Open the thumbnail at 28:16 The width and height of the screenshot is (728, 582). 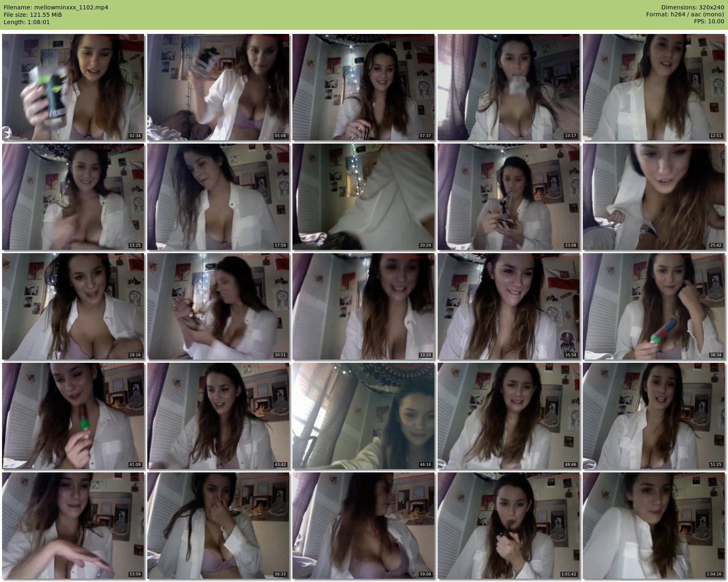73,306
